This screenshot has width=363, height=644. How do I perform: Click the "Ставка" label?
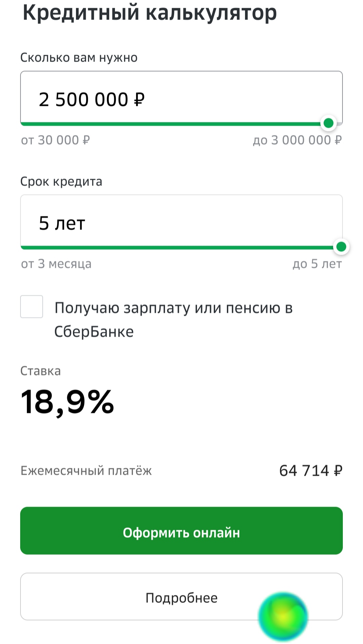click(x=41, y=371)
